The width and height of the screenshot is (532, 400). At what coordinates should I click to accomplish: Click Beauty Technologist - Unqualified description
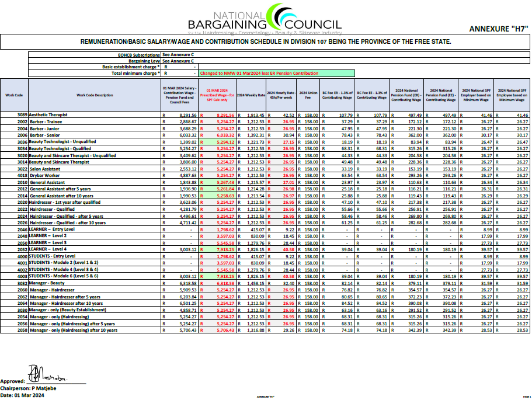coord(62,141)
